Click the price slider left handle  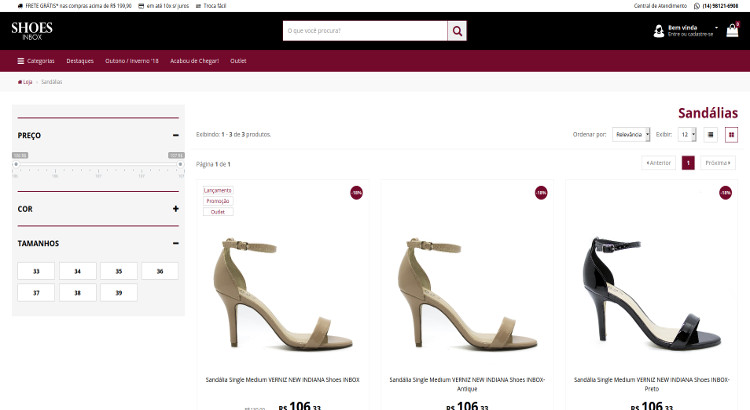click(16, 164)
